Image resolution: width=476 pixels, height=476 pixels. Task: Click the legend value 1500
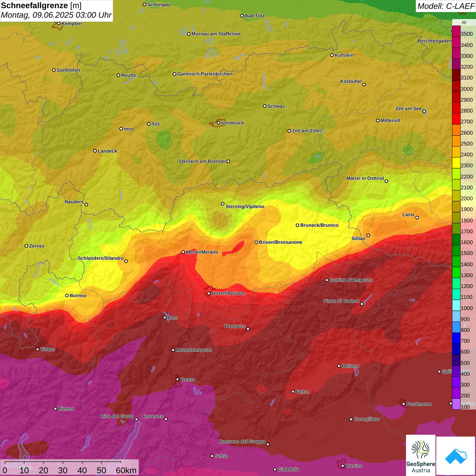click(x=466, y=253)
